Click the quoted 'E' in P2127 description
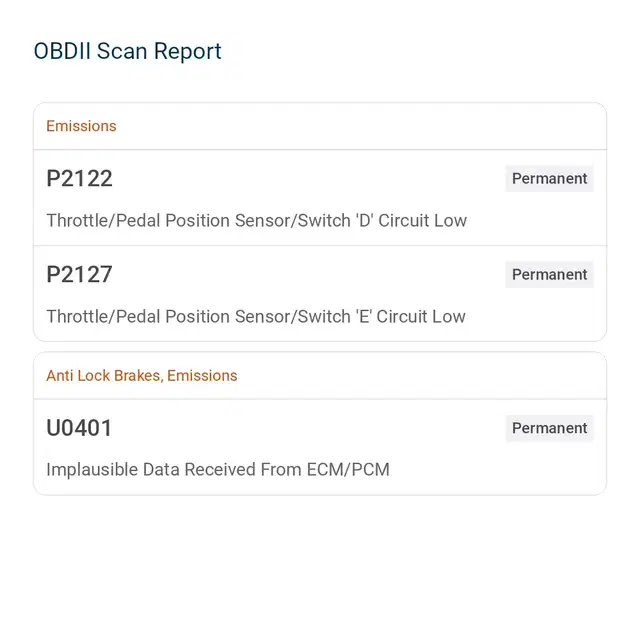This screenshot has height=640, width=640. click(x=364, y=316)
